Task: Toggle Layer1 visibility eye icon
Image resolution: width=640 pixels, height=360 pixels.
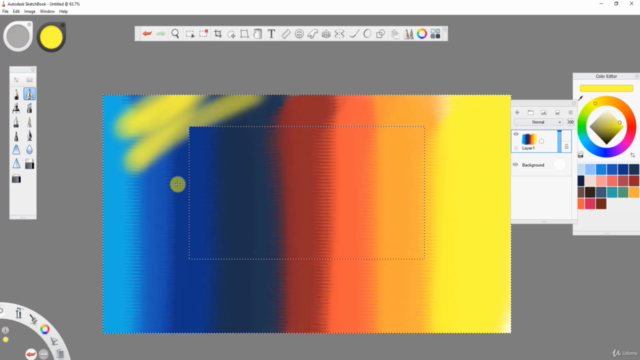Action: click(516, 134)
